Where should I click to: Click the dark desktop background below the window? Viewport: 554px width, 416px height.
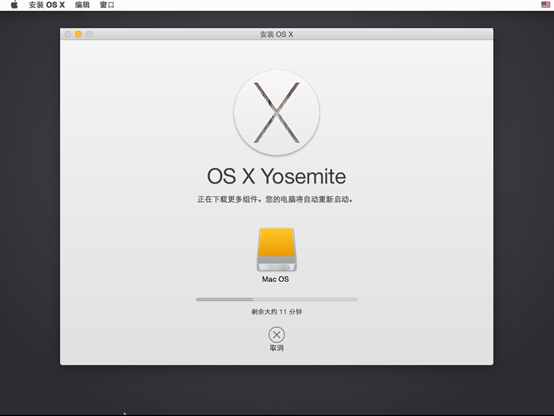tap(277, 389)
